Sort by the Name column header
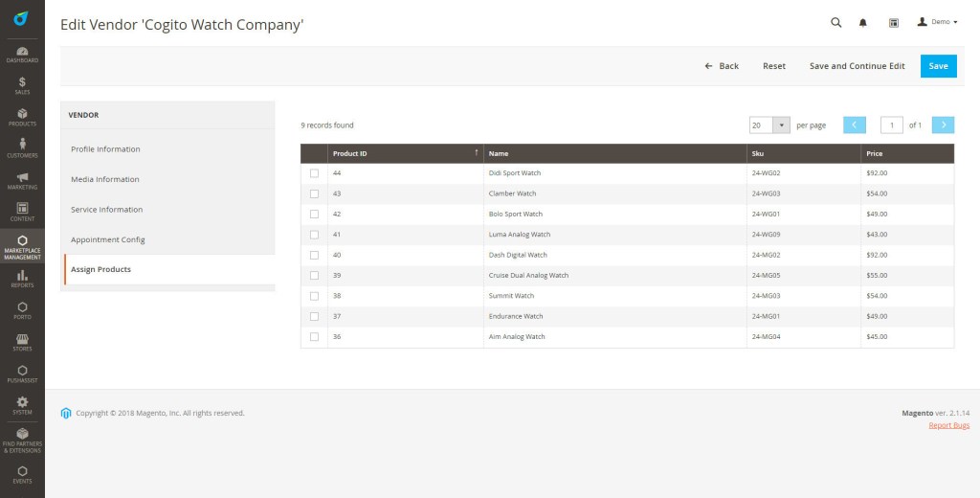Screen dimensions: 980x498 (x=615, y=153)
